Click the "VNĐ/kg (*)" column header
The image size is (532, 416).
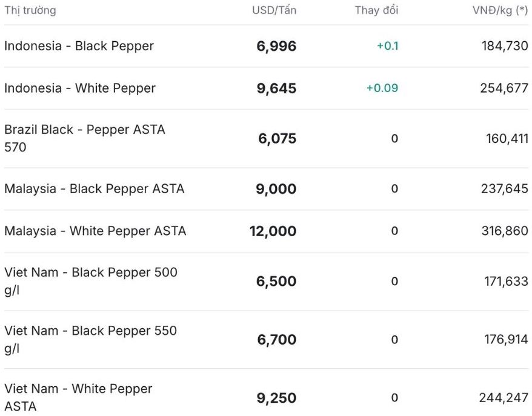coord(500,10)
